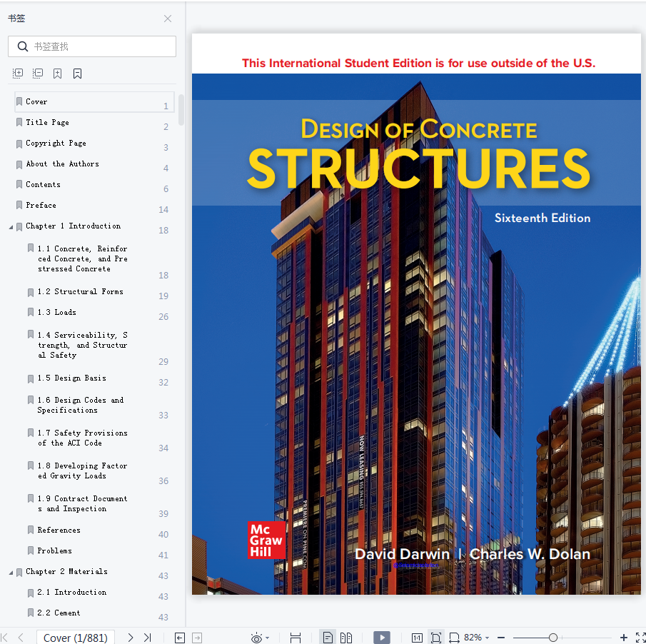The height and width of the screenshot is (644, 646).
Task: Delete bookmark icon in bookmarks panel
Action: coord(77,74)
